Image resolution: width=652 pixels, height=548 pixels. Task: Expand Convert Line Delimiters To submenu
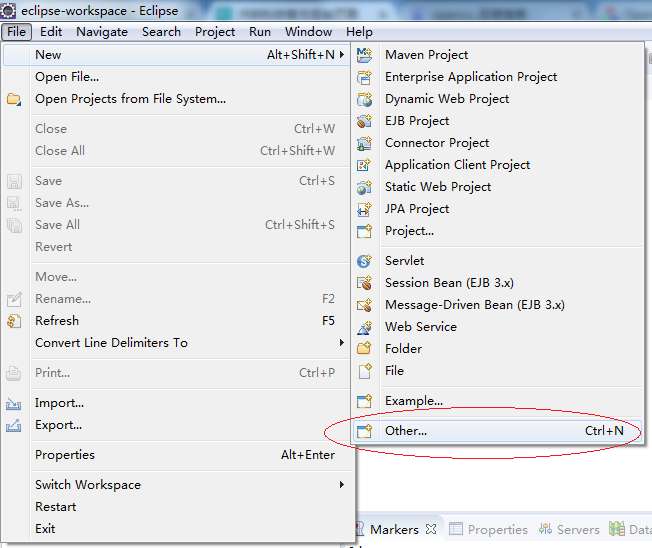342,343
